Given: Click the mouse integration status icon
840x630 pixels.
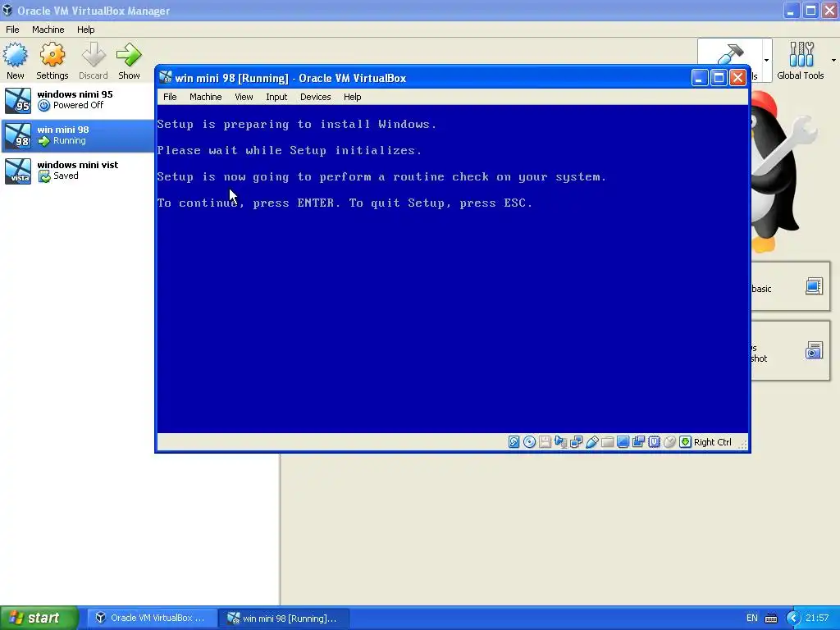Looking at the screenshot, I should 669,442.
